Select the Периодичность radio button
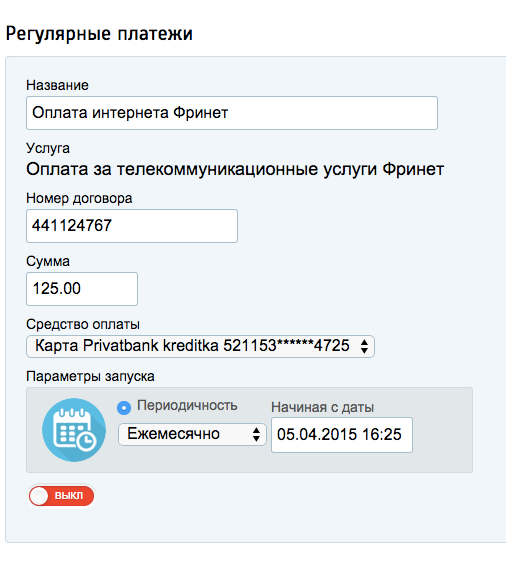 pos(124,408)
